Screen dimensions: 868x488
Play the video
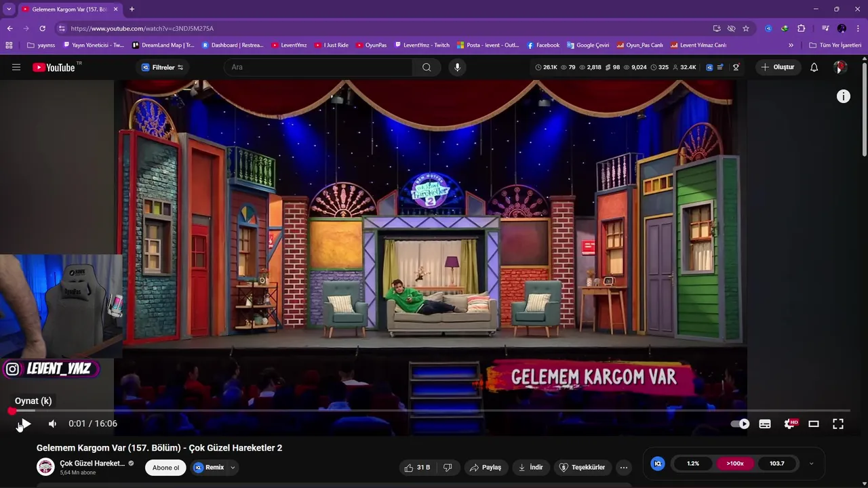tap(25, 424)
